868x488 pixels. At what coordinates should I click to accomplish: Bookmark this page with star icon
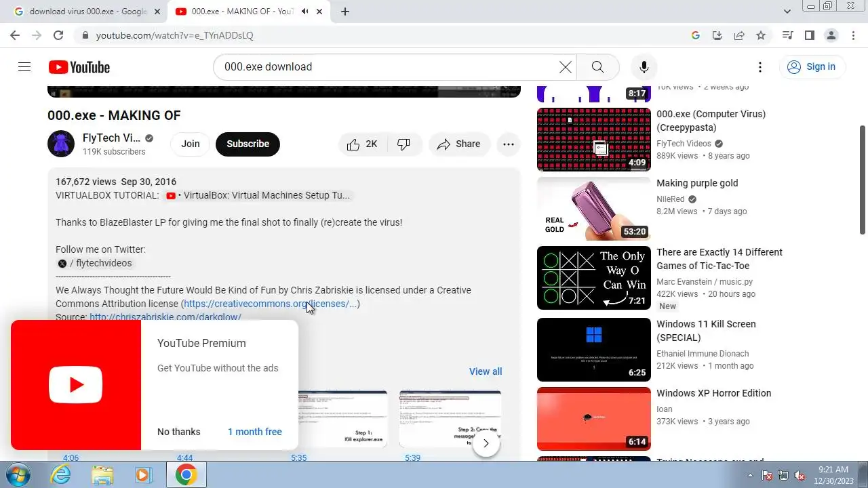pyautogui.click(x=761, y=35)
